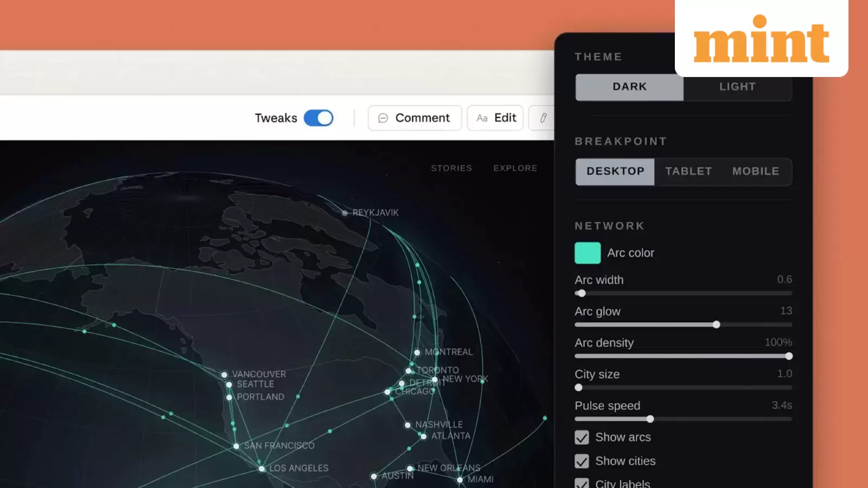
Task: Uncheck the Show arcs checkbox
Action: click(582, 438)
